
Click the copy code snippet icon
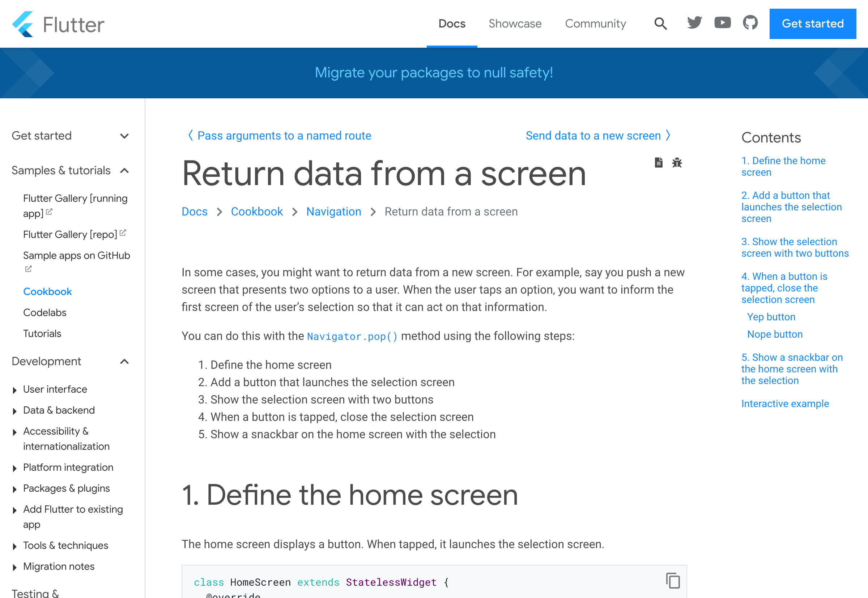click(673, 581)
